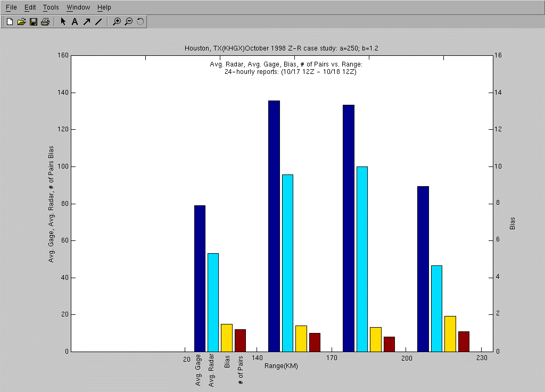Select the yellow bar in the last group
The width and height of the screenshot is (545, 392).
point(450,334)
